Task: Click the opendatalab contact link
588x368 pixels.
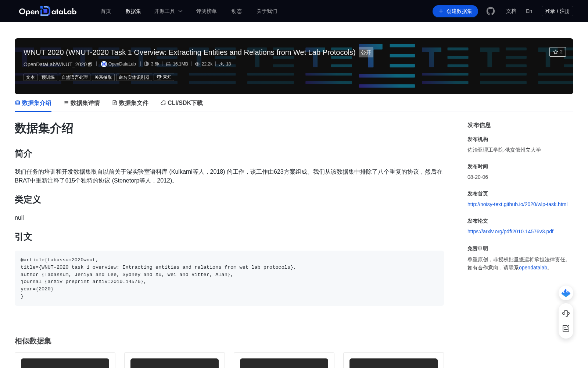Action: click(533, 268)
